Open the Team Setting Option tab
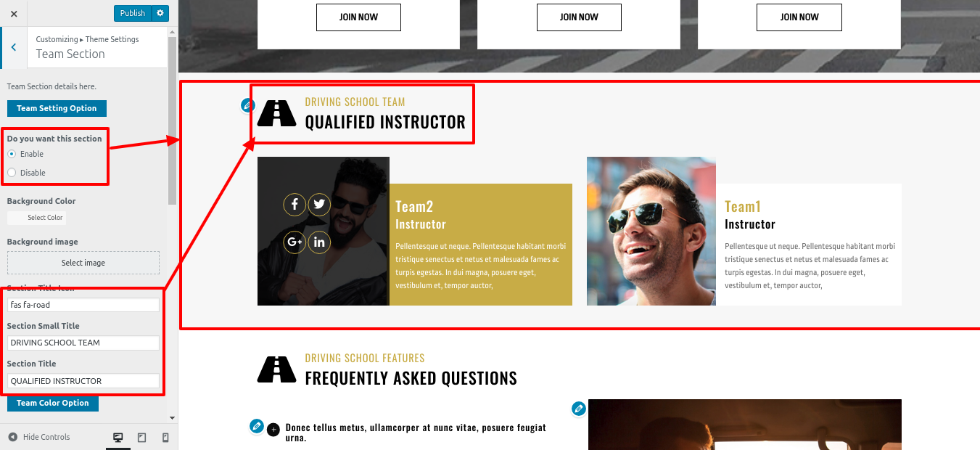Viewport: 980px width, 450px height. point(57,108)
